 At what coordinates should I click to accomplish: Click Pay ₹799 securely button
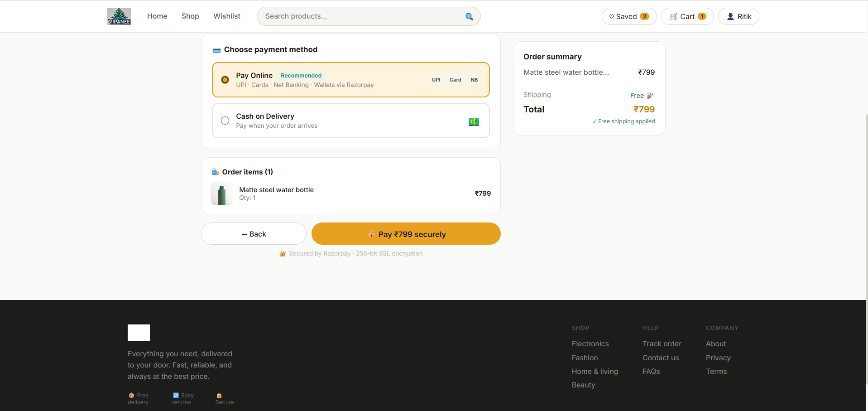tap(406, 234)
